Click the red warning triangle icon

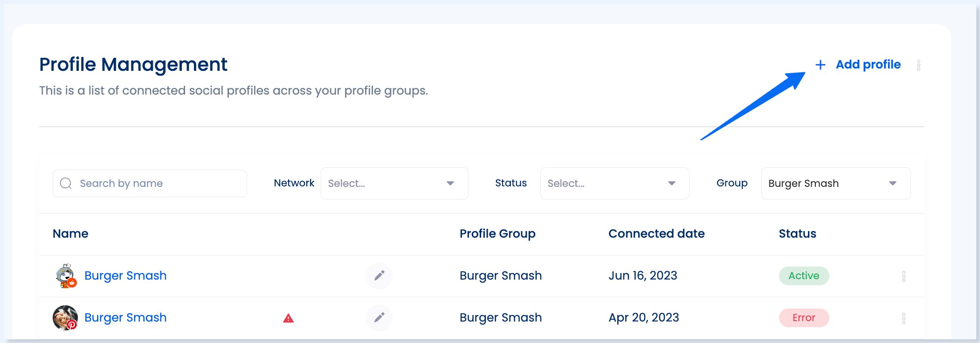click(289, 318)
